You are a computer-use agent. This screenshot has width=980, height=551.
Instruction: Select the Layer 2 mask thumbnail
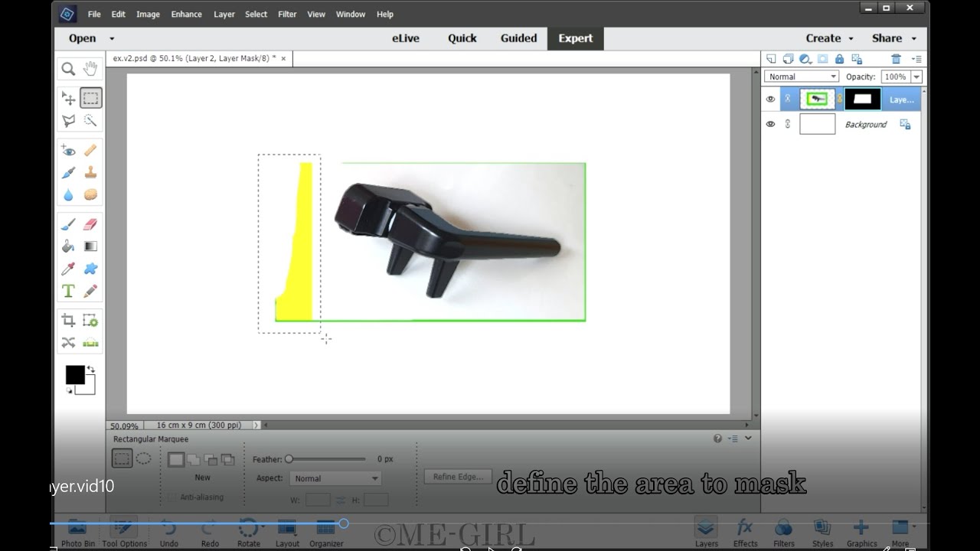pos(862,99)
